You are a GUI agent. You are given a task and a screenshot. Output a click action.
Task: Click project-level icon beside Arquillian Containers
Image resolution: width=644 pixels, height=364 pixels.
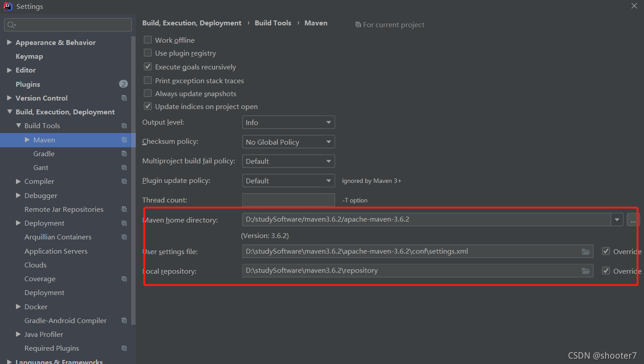124,237
